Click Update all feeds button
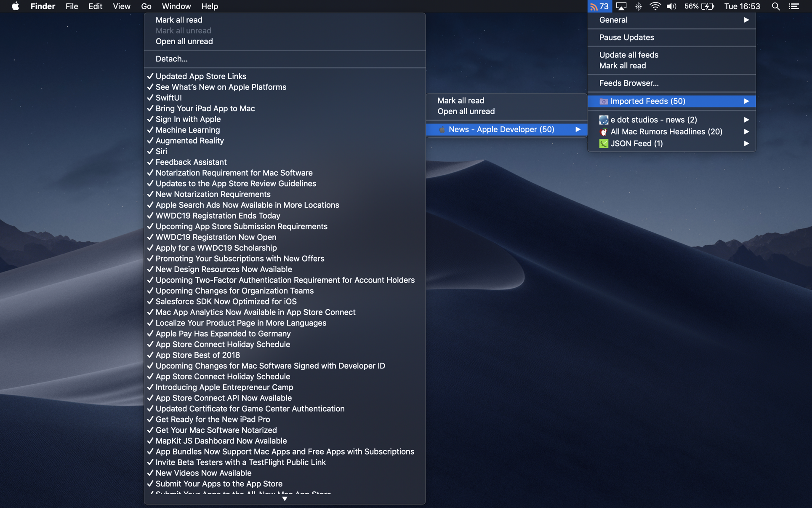Image resolution: width=812 pixels, height=508 pixels. point(629,55)
